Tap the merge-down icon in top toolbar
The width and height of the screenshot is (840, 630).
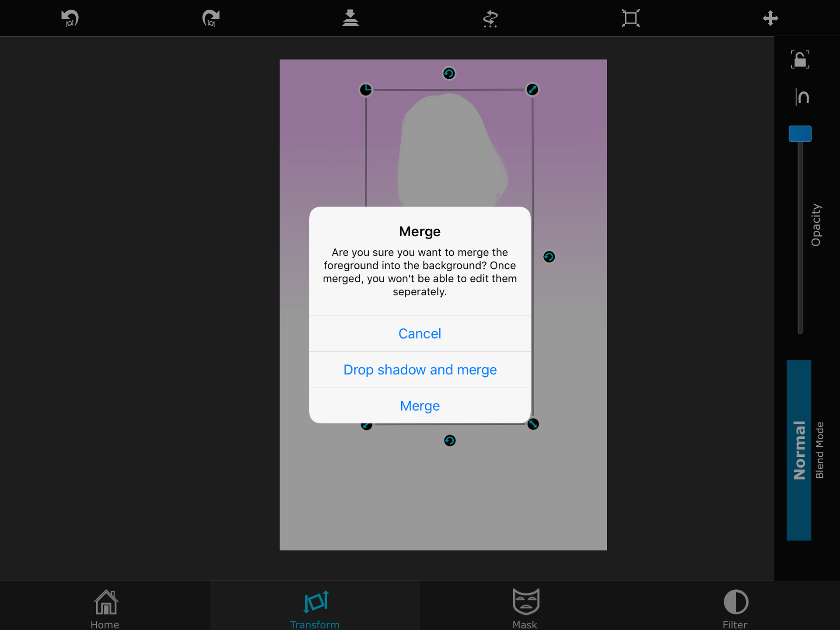coord(350,18)
